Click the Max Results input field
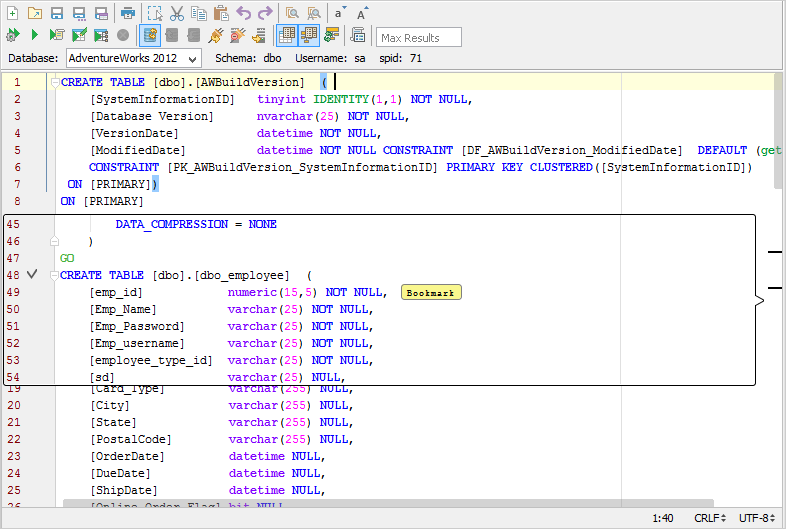786x529 pixels. click(419, 38)
